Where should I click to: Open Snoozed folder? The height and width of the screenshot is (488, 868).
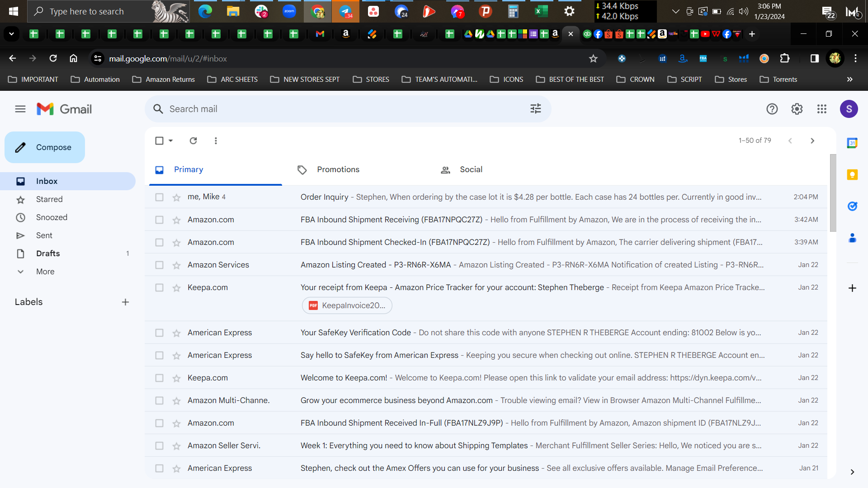point(68,217)
